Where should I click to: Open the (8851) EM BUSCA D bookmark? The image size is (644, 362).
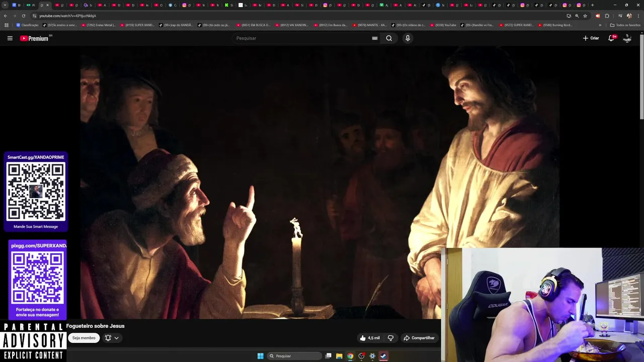[253, 25]
